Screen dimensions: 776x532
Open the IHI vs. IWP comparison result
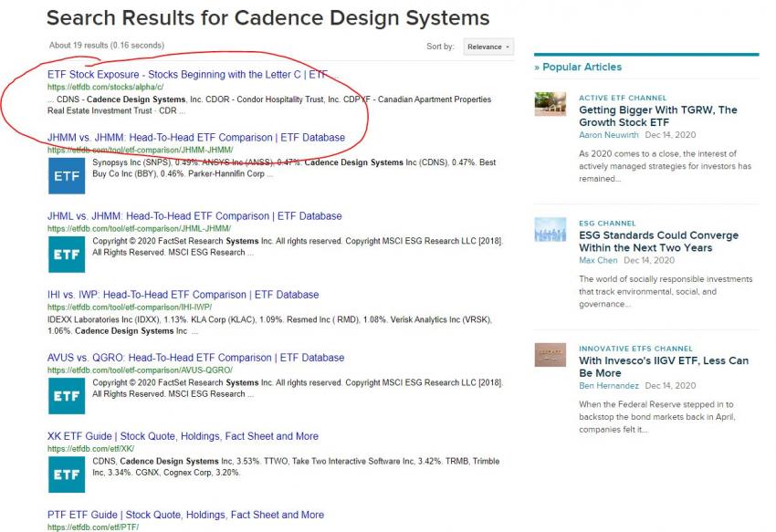tap(184, 295)
